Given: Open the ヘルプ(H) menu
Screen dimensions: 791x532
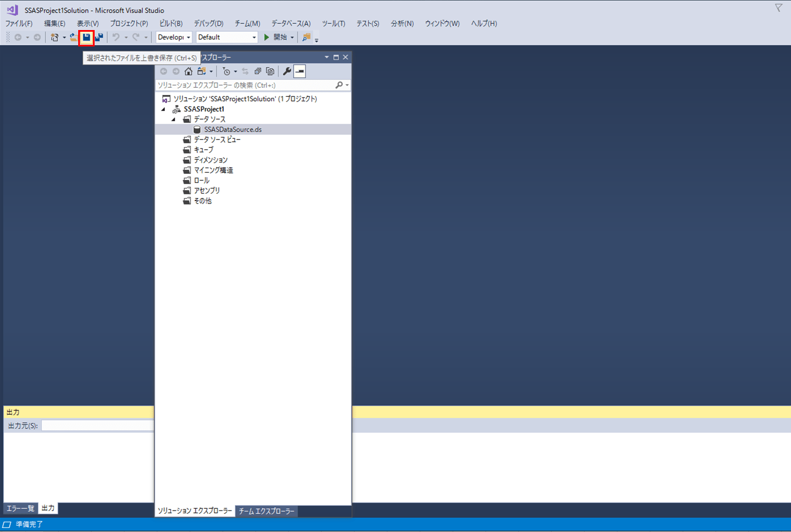Looking at the screenshot, I should point(484,24).
